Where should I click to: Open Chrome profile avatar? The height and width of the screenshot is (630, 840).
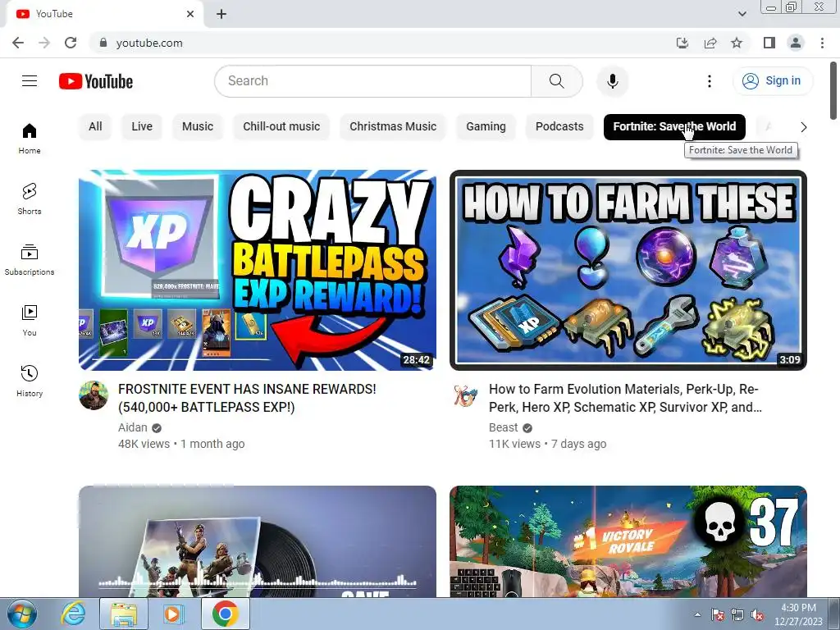coord(796,43)
